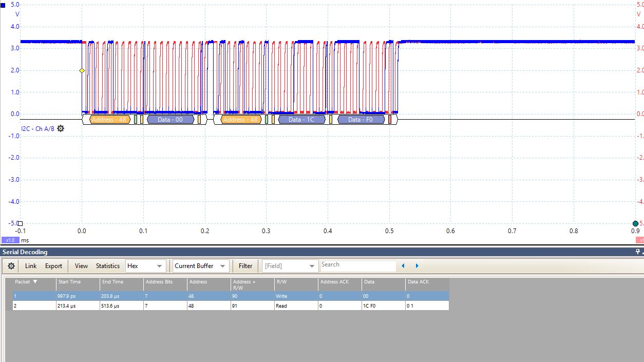Toggle the x1.0 zoom badge

[10, 240]
